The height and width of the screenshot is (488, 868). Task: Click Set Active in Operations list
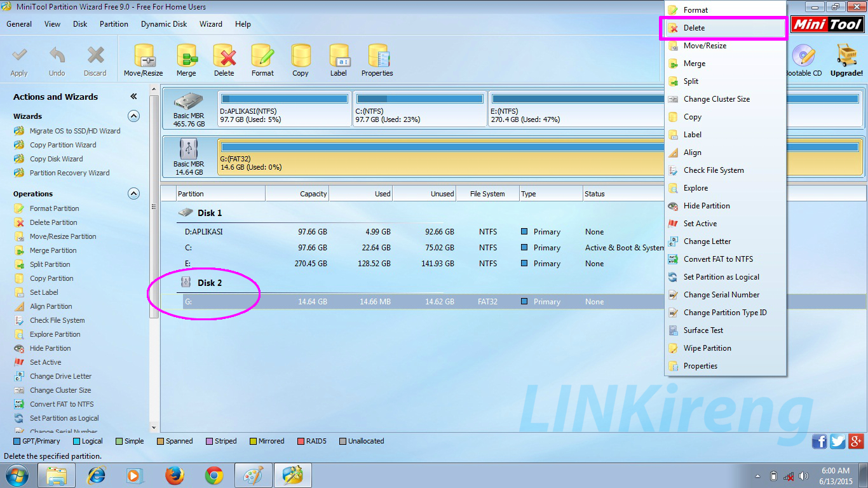[x=46, y=362]
